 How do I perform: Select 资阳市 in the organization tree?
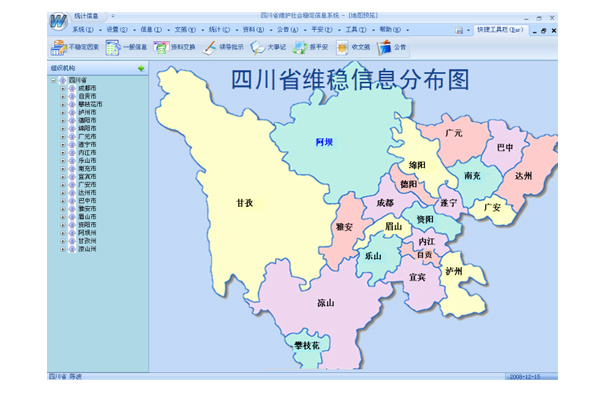point(87,225)
